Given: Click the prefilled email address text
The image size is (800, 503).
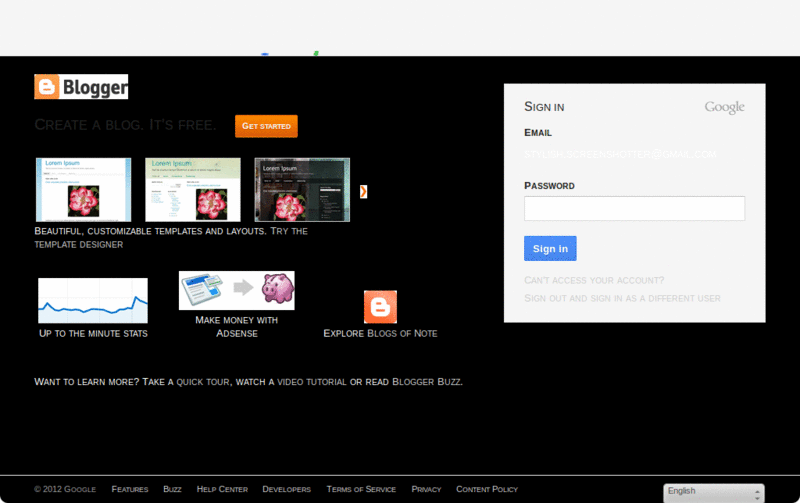Looking at the screenshot, I should pos(620,155).
